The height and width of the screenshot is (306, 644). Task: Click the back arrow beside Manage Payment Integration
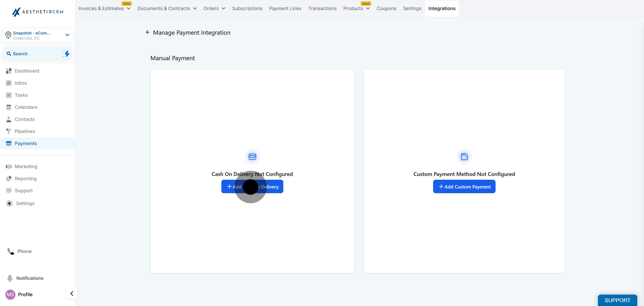(148, 32)
